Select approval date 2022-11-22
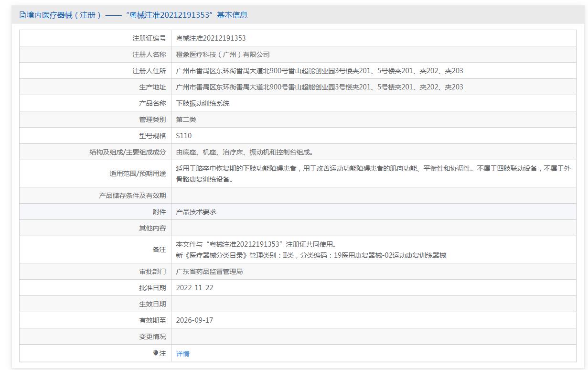Viewport: 588px width, 370px height. 194,288
